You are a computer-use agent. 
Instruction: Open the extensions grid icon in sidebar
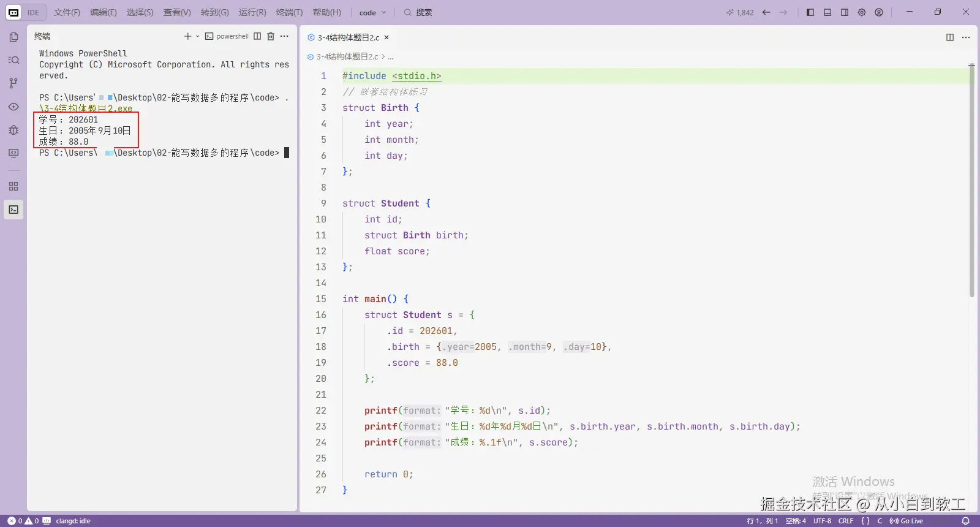pos(13,186)
